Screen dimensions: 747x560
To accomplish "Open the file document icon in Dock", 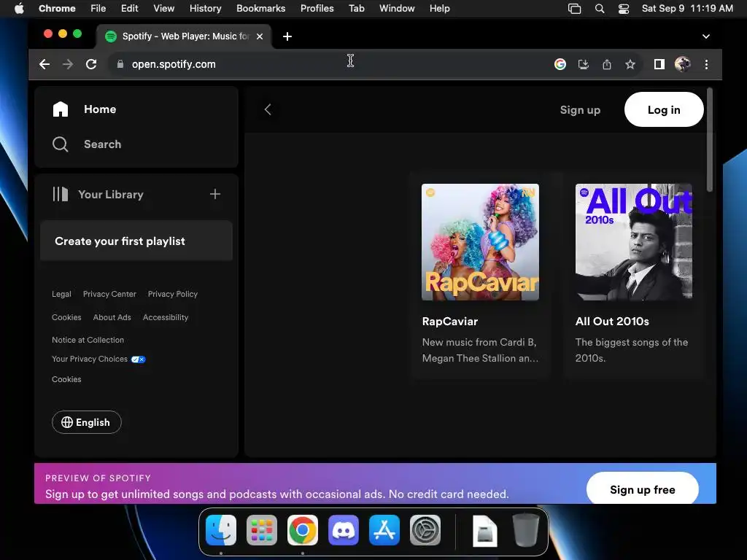I will pyautogui.click(x=485, y=531).
